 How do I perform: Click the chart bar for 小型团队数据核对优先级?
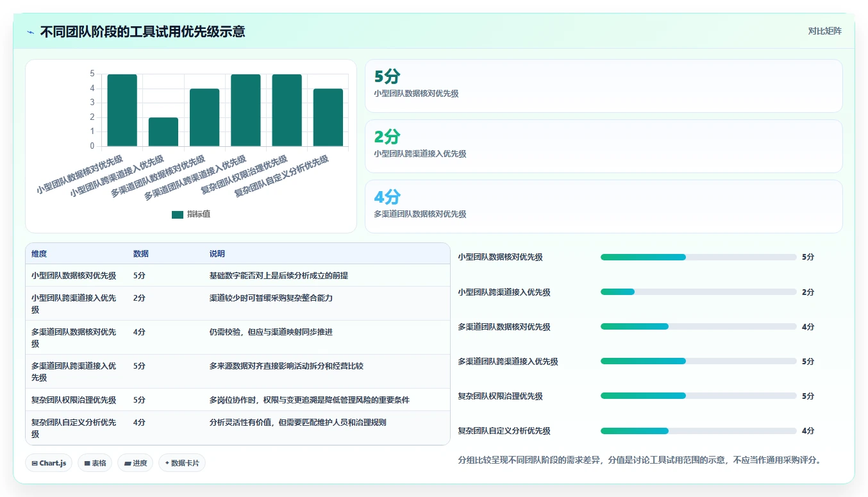click(122, 110)
